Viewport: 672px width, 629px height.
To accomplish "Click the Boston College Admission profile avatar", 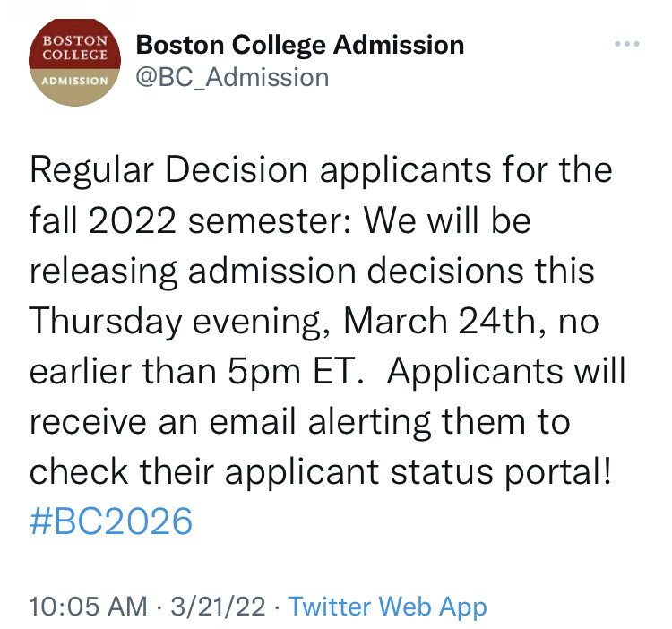I will 74,60.
